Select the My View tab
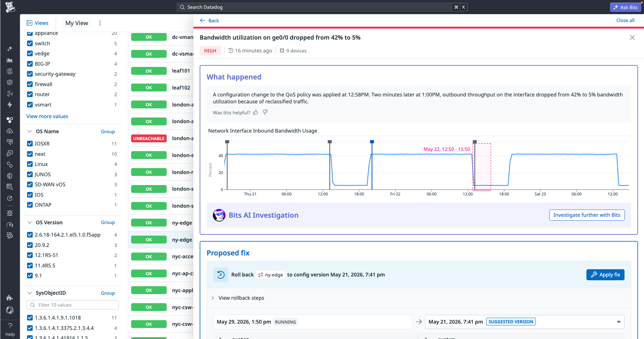The width and height of the screenshot is (644, 339). [x=77, y=23]
